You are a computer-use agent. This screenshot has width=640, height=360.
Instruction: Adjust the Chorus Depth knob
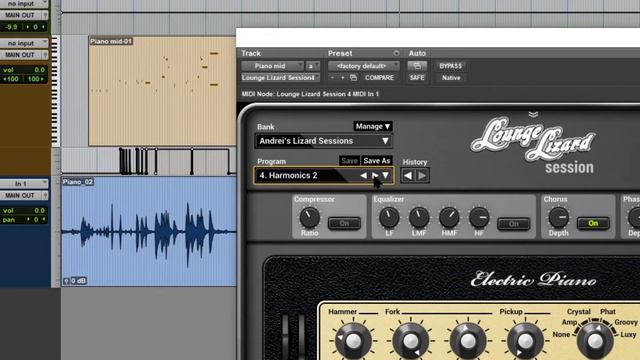(x=558, y=217)
